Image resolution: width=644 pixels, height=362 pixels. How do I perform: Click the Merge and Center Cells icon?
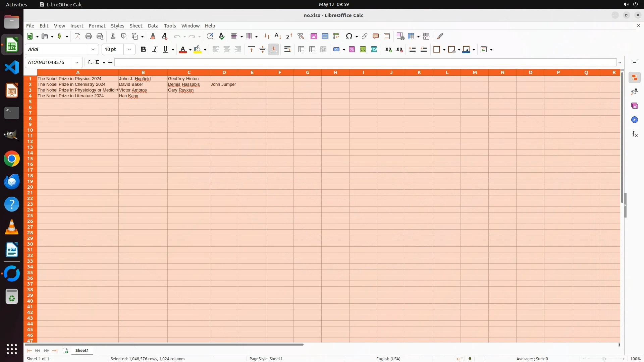click(x=301, y=50)
